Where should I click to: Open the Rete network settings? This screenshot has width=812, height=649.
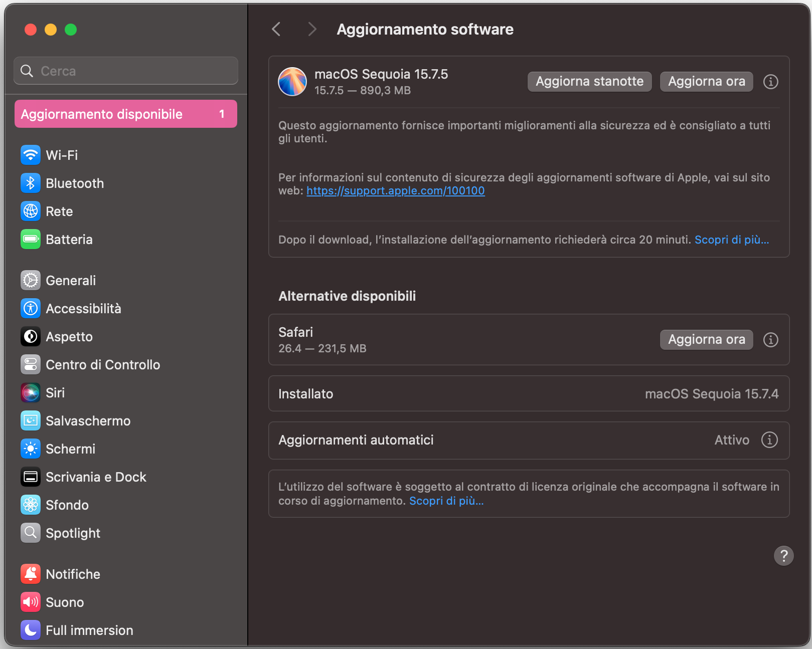(x=59, y=211)
